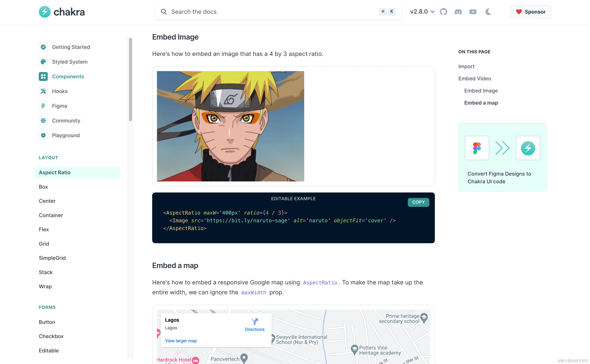Screen dimensions: 590x364
Task: Jump to Embed Image in page outline
Action: 481,91
